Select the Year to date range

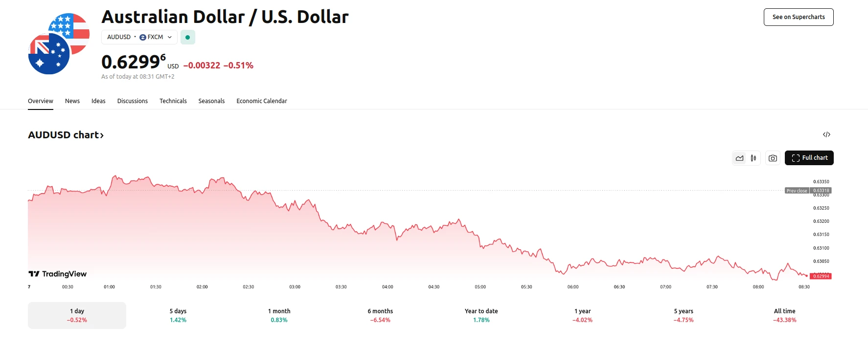coord(481,315)
